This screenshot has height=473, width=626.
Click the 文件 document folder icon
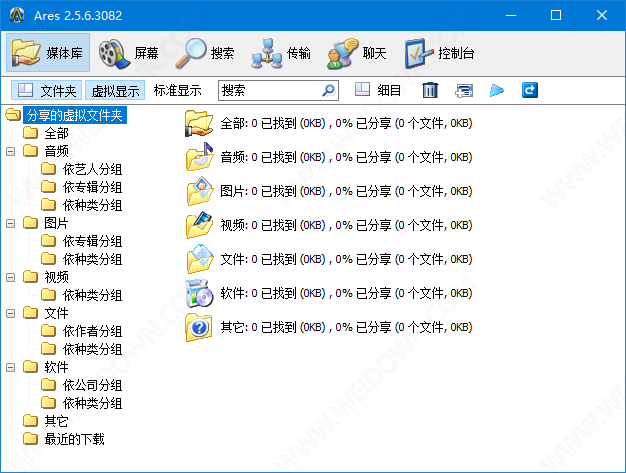pyautogui.click(x=199, y=259)
